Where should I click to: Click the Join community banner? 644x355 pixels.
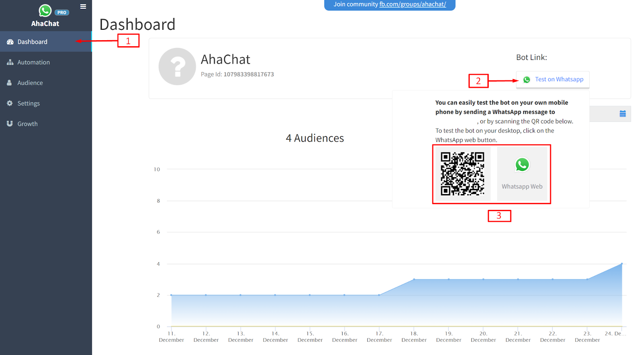[390, 5]
